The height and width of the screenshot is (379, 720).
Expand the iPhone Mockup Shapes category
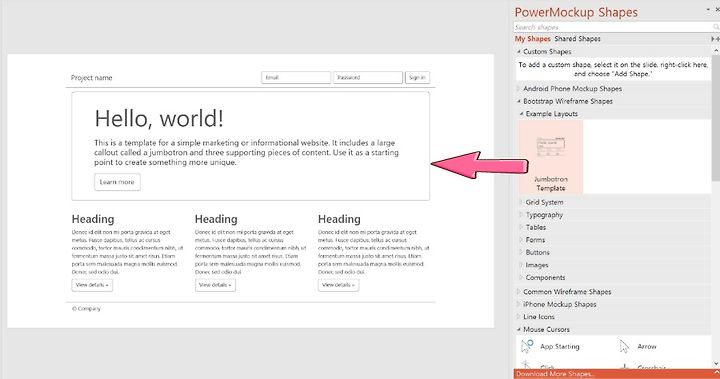click(x=519, y=304)
